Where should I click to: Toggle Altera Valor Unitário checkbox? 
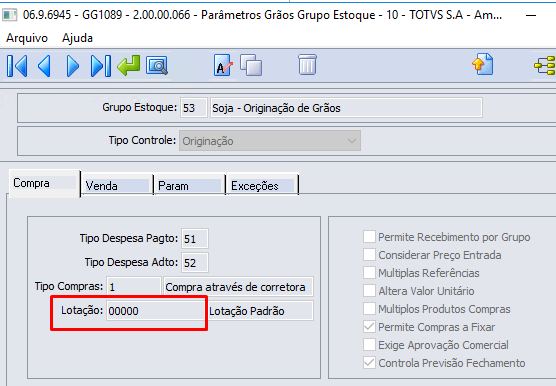point(369,291)
